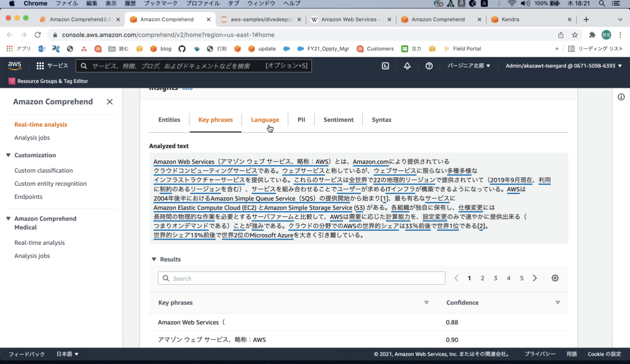Focus the AWS services search box

pos(194,66)
